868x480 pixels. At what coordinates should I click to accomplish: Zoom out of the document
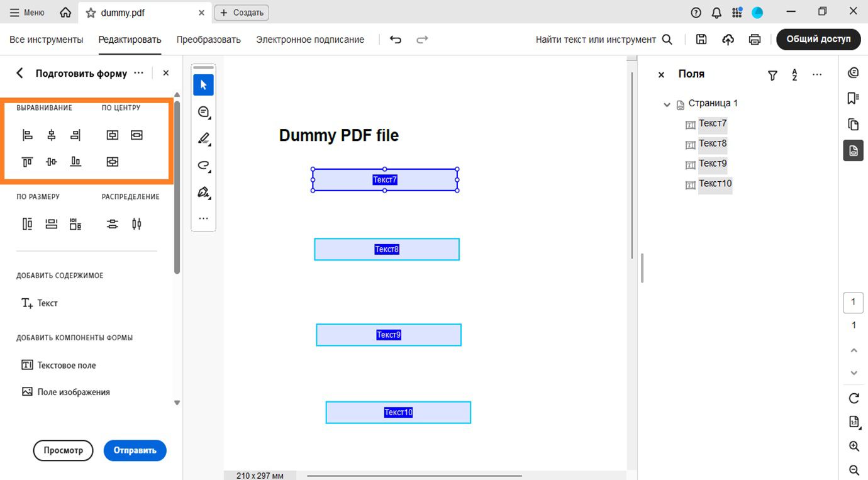coord(854,470)
